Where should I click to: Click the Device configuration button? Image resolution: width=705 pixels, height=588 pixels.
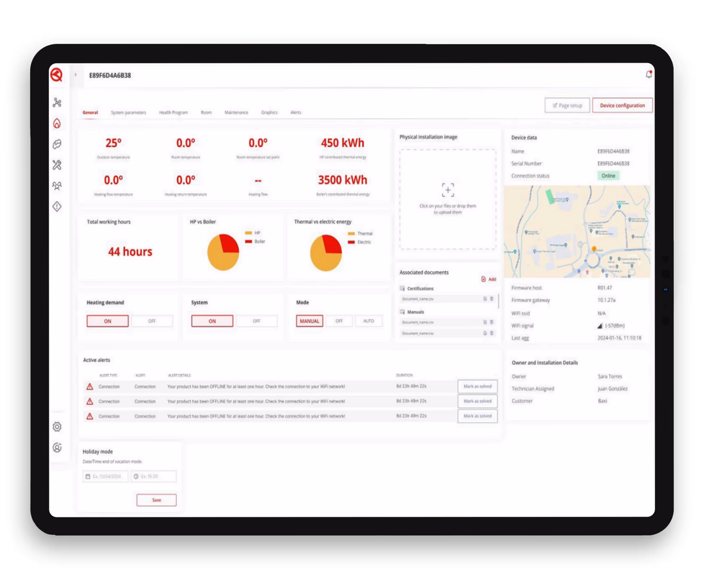coord(622,105)
